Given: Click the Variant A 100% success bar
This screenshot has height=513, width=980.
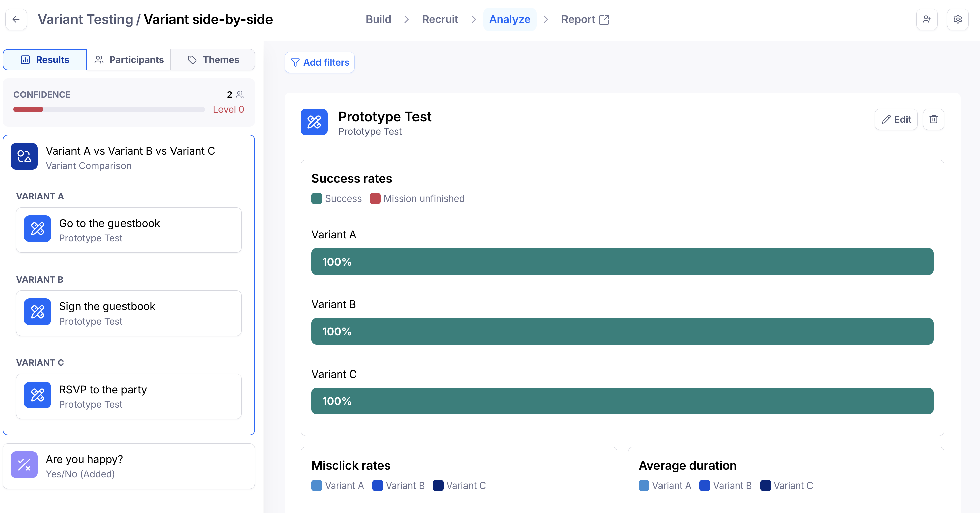Looking at the screenshot, I should (622, 262).
